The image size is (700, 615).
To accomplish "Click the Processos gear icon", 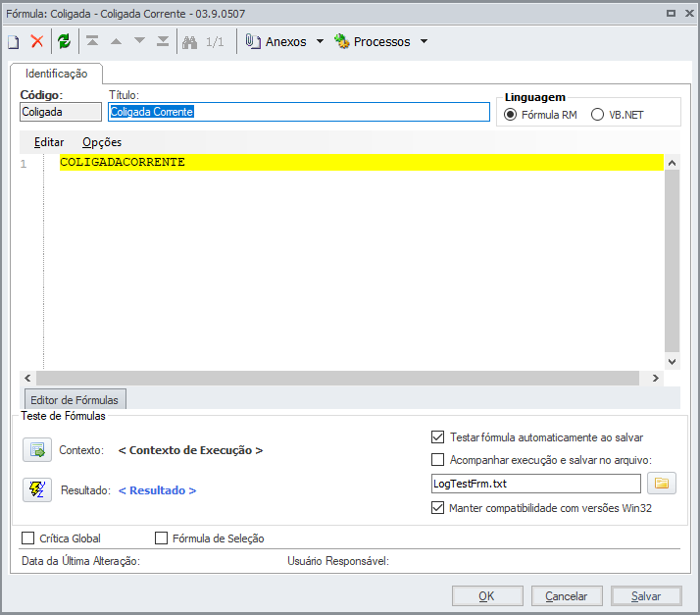I will (x=342, y=41).
